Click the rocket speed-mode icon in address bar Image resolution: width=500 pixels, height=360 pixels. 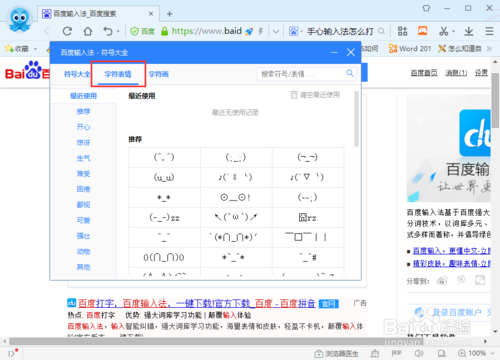[x=249, y=31]
